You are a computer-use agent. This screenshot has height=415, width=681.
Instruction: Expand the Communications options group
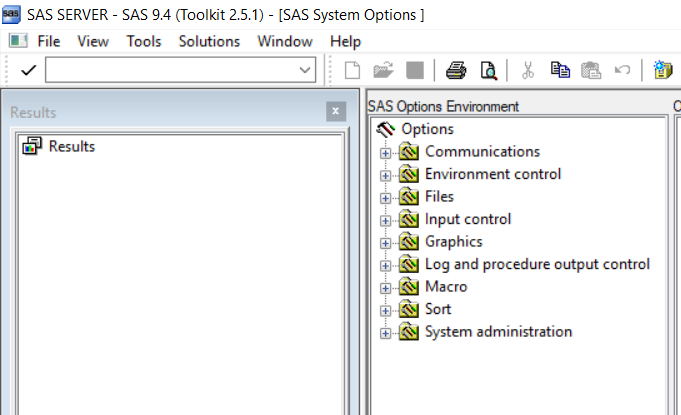385,152
